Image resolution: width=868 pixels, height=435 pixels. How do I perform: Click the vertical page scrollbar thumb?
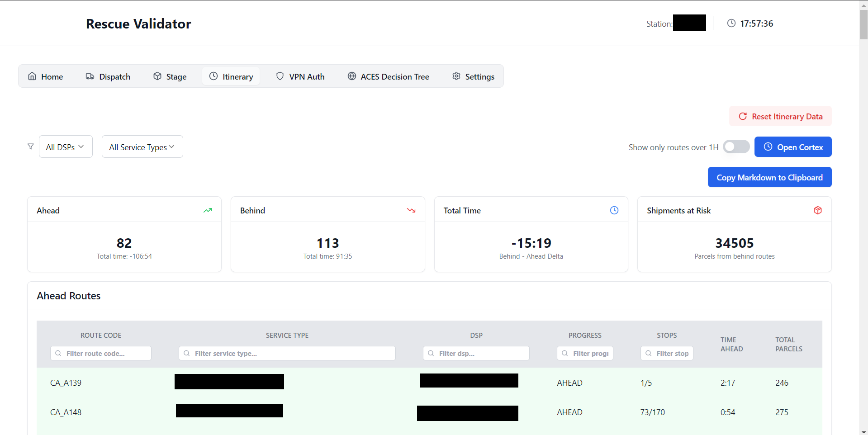coord(863,25)
